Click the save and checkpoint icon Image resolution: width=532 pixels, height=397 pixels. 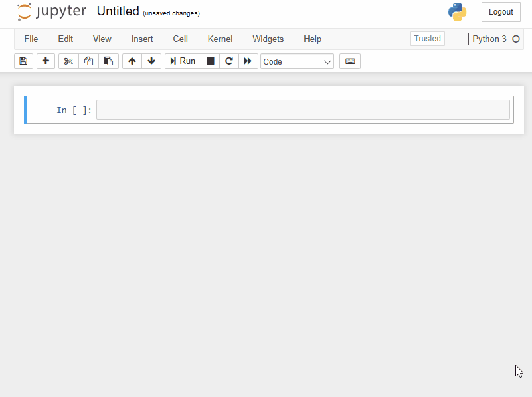coord(23,61)
